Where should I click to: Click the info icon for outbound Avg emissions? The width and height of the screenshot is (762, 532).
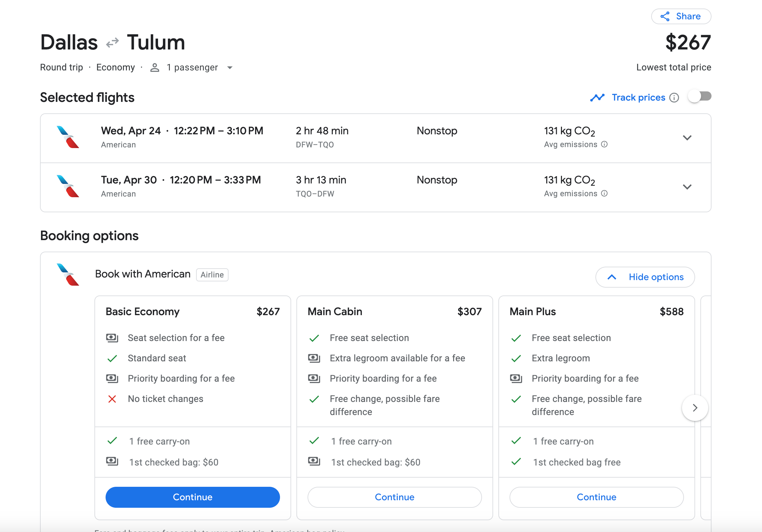(x=604, y=144)
